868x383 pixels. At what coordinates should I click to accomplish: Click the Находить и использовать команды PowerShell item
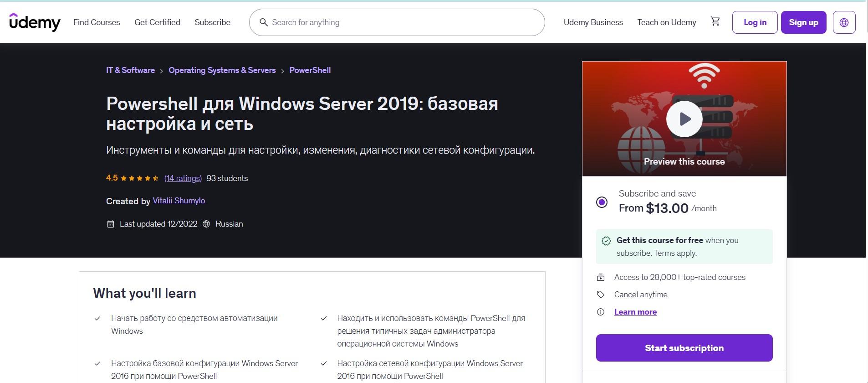click(x=431, y=331)
